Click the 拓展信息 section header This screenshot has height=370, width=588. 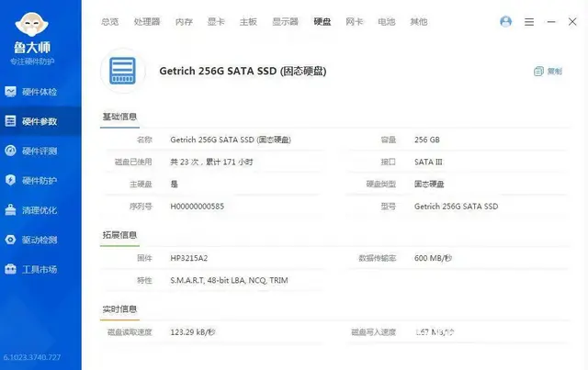click(119, 235)
